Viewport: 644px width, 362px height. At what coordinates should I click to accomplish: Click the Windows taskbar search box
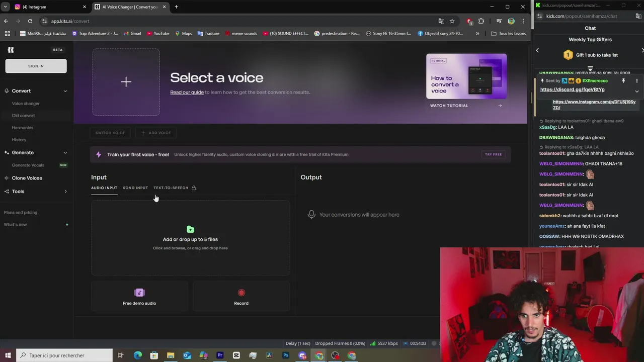pos(64,355)
